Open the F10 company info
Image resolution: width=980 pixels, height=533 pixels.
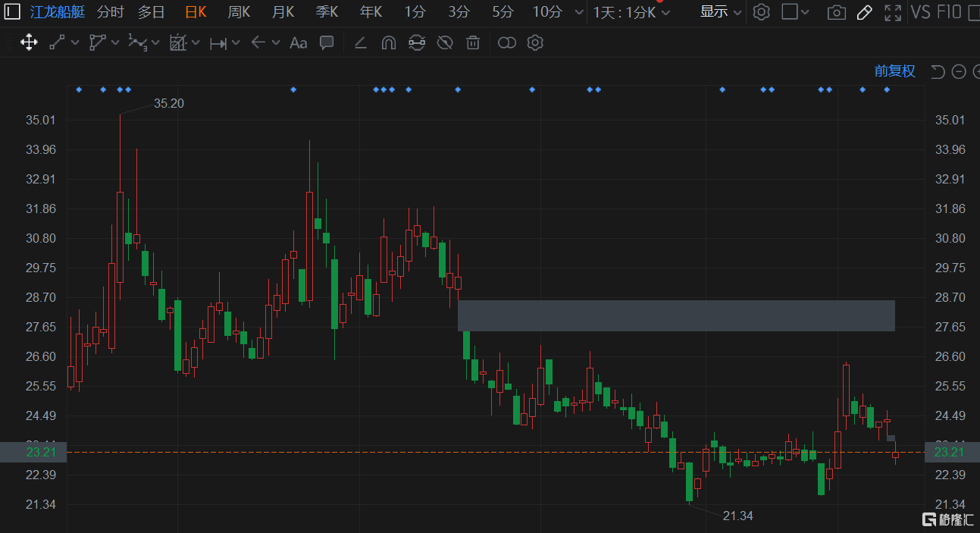point(949,11)
